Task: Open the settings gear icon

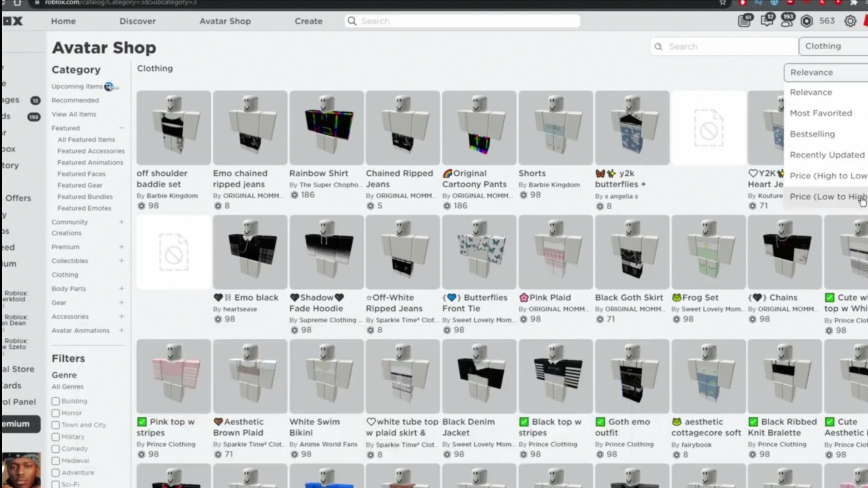Action: click(x=850, y=21)
